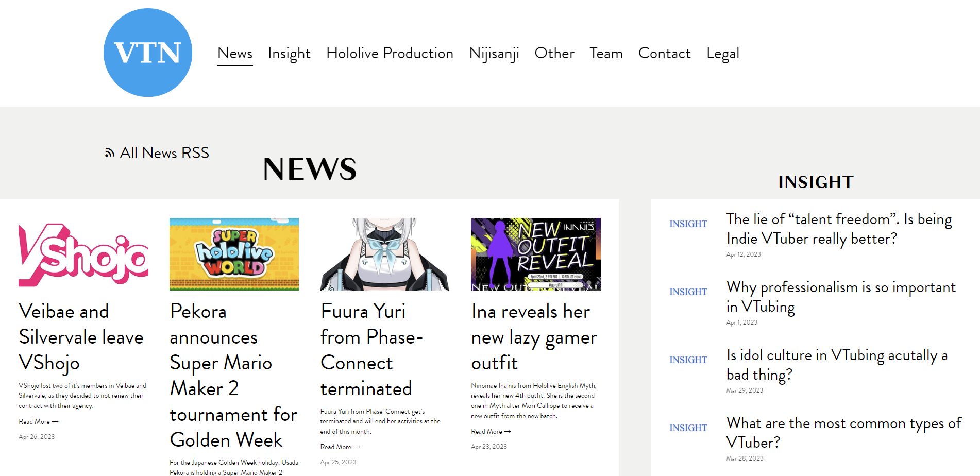Screen dimensions: 980x476
Task: Click Read More under VShojo article
Action: pos(39,421)
